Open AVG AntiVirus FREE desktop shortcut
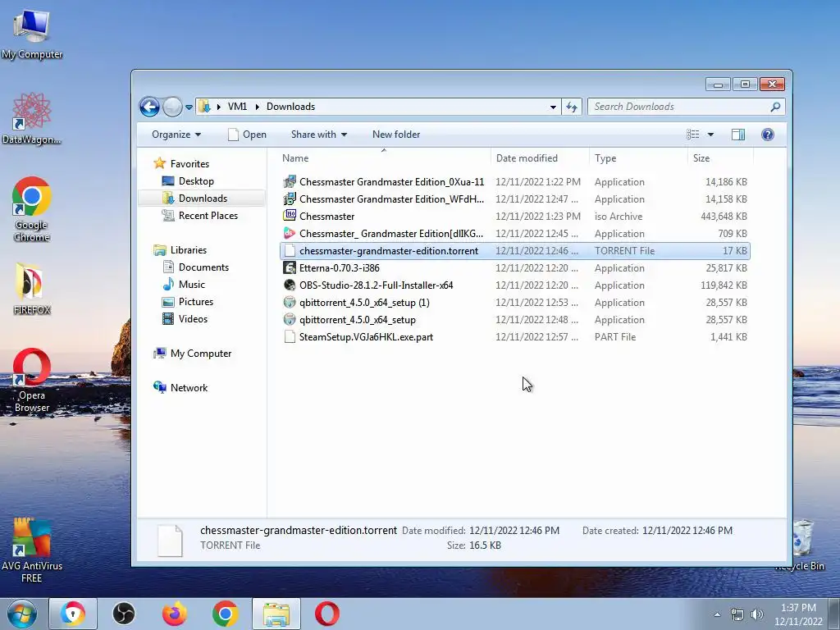 point(32,550)
